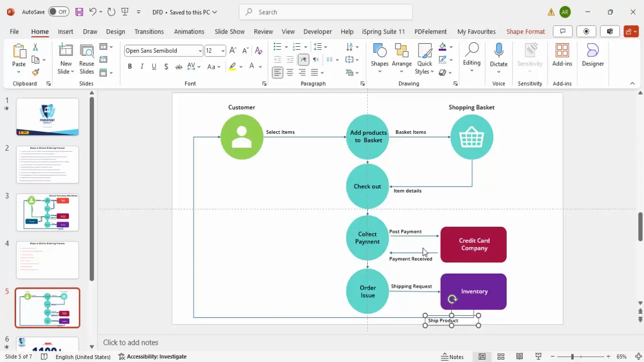644x362 pixels.
Task: Open font size dropdown
Action: point(223,51)
